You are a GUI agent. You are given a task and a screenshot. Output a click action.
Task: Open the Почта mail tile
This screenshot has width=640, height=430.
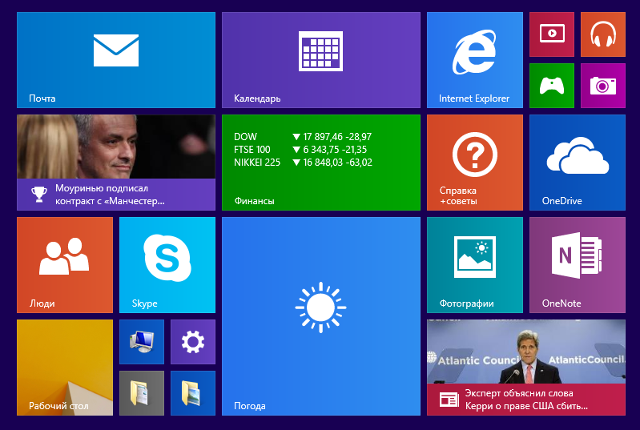(x=116, y=60)
